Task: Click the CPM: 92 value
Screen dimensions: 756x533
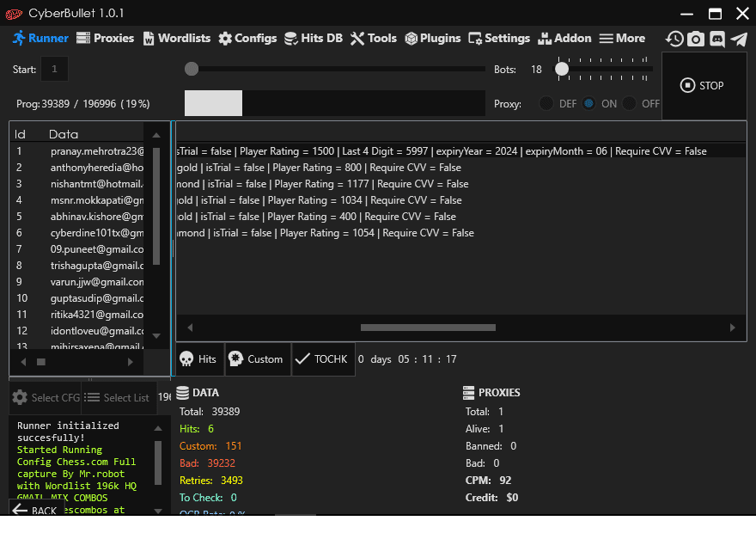Action: pos(488,481)
